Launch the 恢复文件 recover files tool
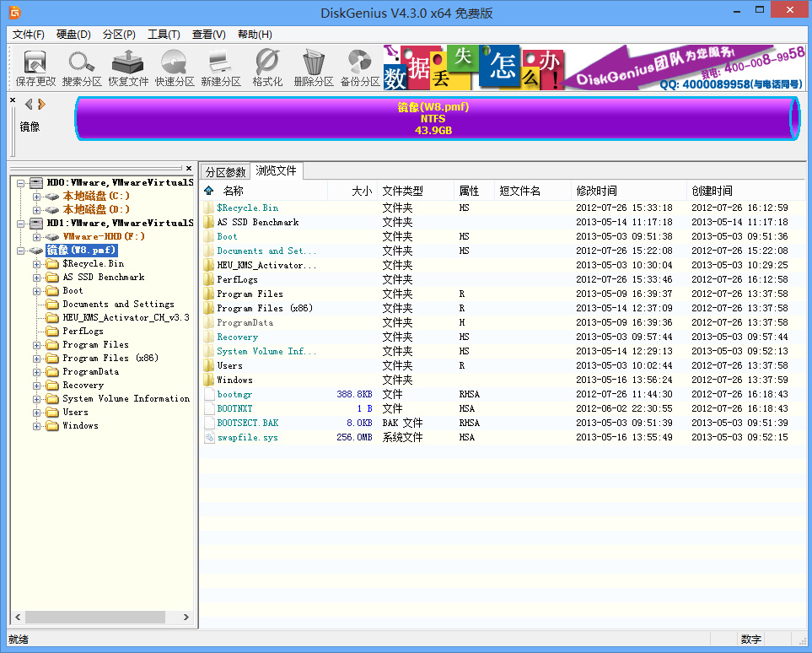The height and width of the screenshot is (653, 812). pos(128,67)
